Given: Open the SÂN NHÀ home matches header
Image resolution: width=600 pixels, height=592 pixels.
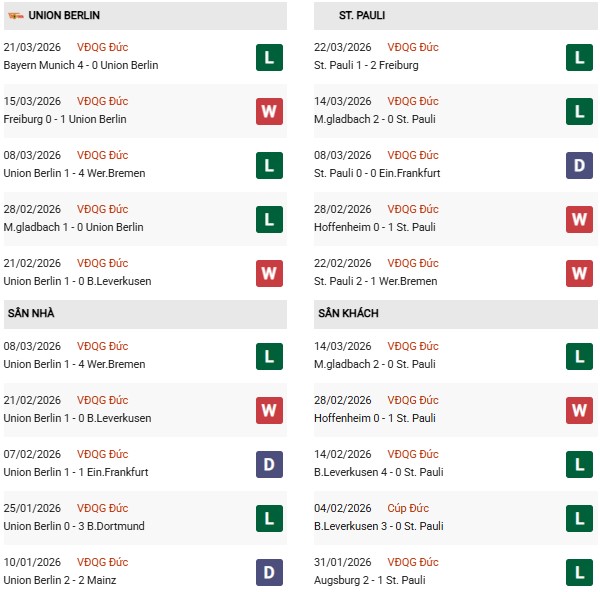Looking at the screenshot, I should (x=31, y=314).
